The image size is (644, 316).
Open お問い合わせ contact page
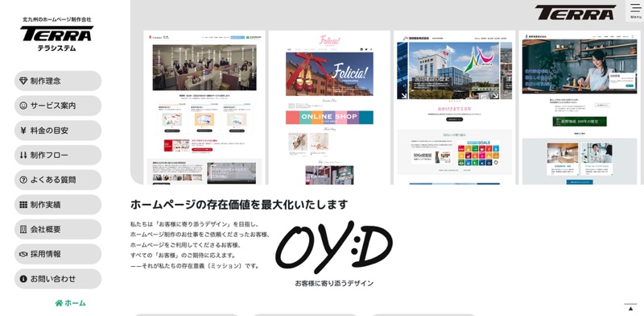tap(58, 279)
